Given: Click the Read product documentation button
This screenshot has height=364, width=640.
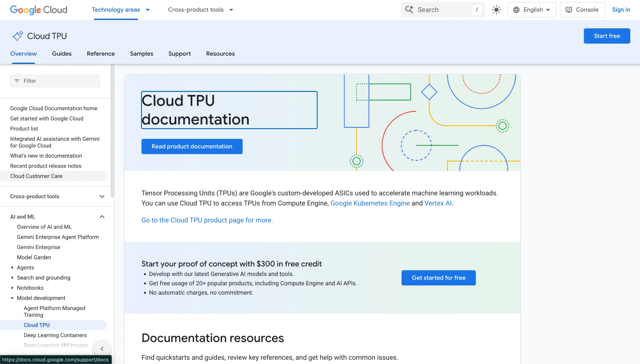Looking at the screenshot, I should click(192, 146).
